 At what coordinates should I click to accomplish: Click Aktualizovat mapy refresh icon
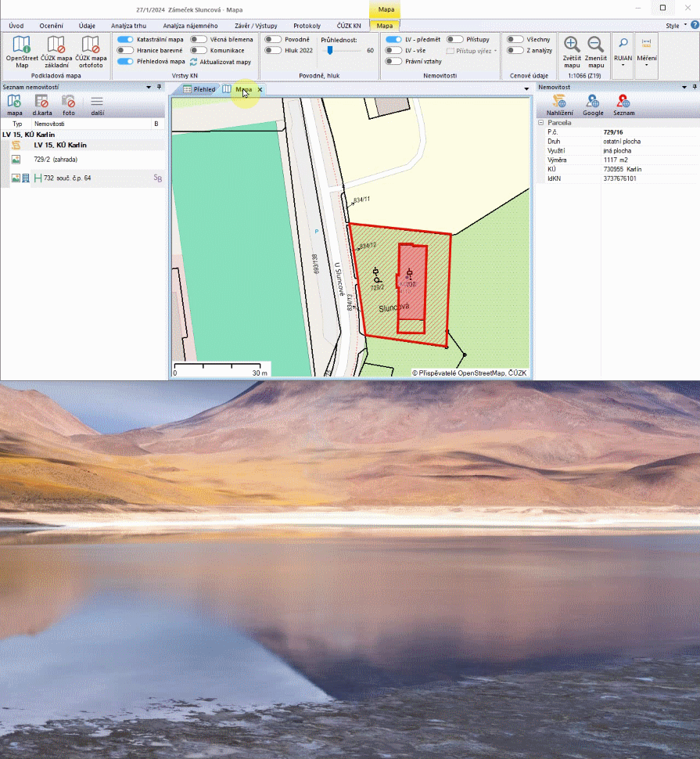click(x=193, y=62)
